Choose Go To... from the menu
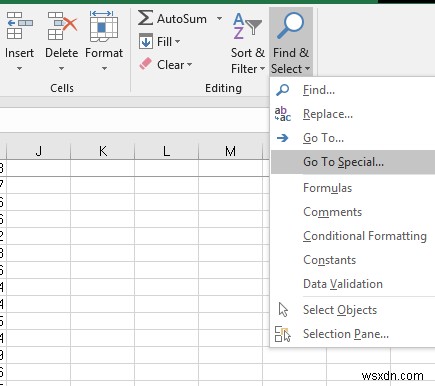Screen dimensions: 435x386 tap(353, 138)
